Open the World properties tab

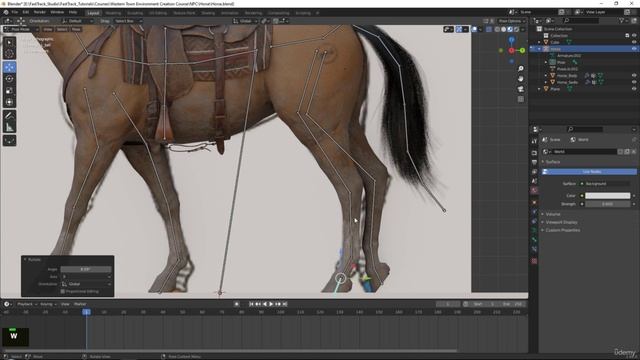[x=534, y=190]
